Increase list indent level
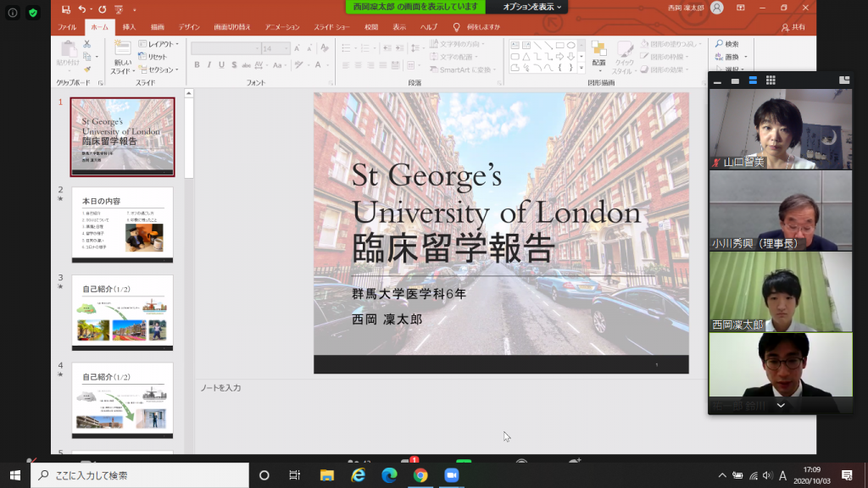The height and width of the screenshot is (488, 868). tap(400, 48)
